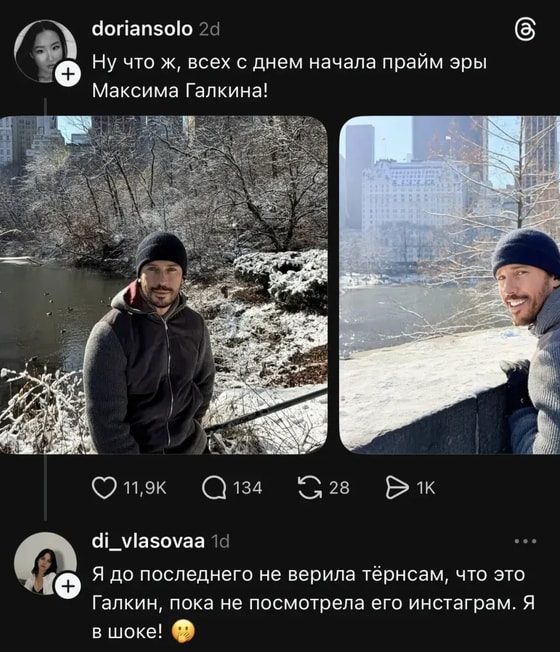Viewport: 560px width, 652px height.
Task: Repost using the circular arrows icon
Action: [x=310, y=488]
